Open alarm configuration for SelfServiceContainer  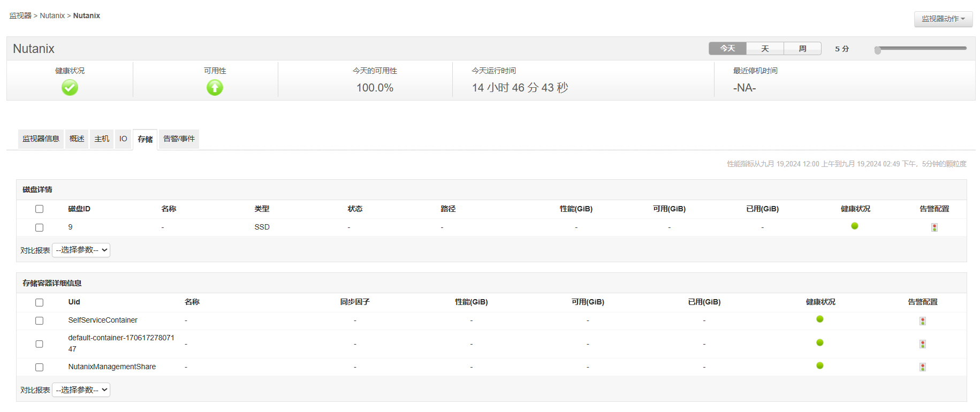click(x=923, y=321)
